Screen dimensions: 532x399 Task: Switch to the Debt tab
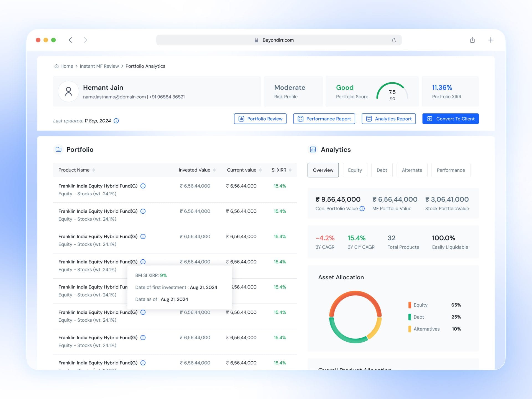click(382, 170)
